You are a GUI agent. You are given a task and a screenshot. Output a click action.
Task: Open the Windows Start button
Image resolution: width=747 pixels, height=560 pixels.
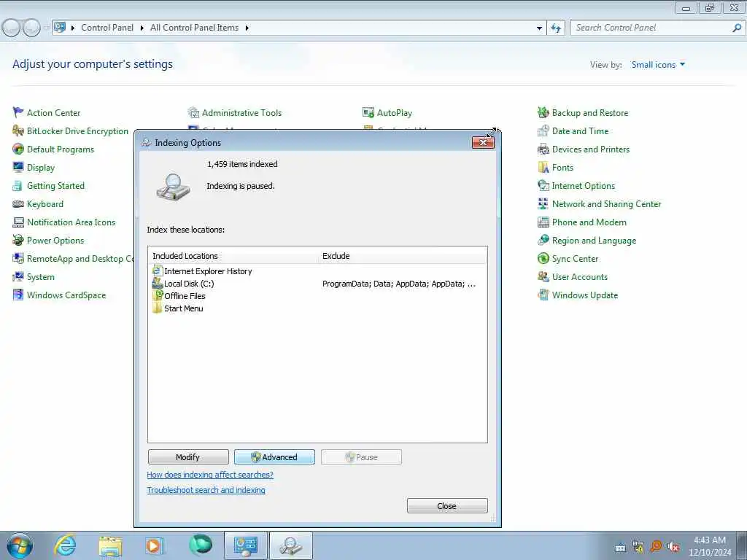pos(20,545)
